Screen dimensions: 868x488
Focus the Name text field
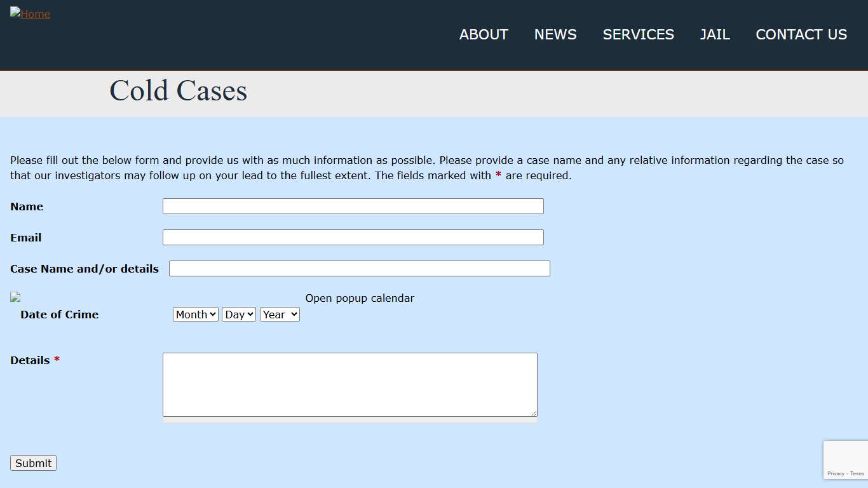pyautogui.click(x=353, y=207)
